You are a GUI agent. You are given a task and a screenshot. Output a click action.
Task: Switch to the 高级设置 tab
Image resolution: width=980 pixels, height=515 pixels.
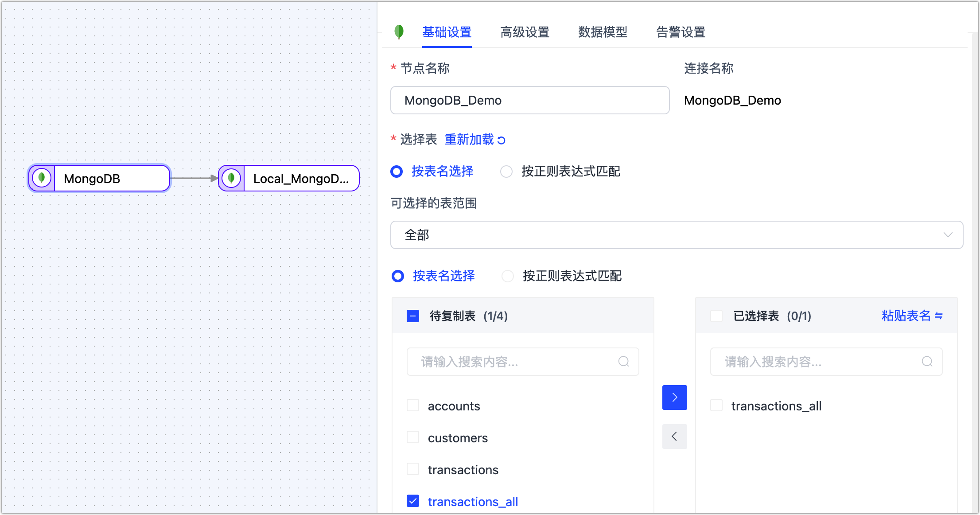[525, 32]
